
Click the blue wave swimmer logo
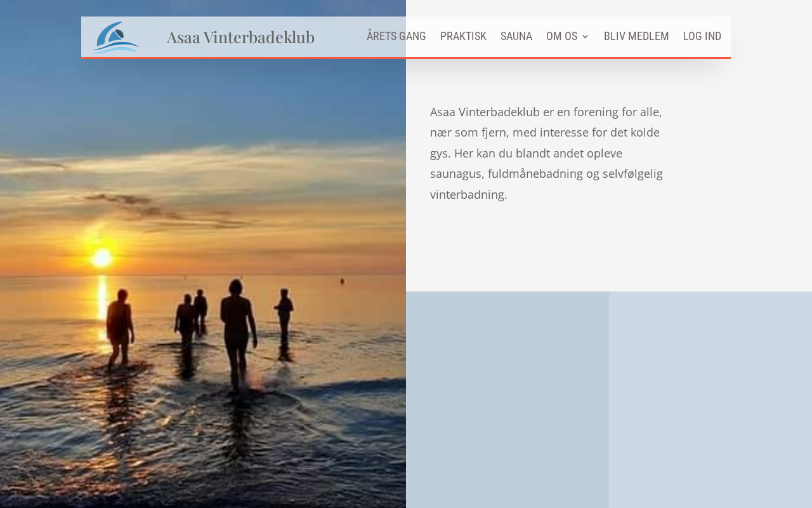pyautogui.click(x=115, y=37)
